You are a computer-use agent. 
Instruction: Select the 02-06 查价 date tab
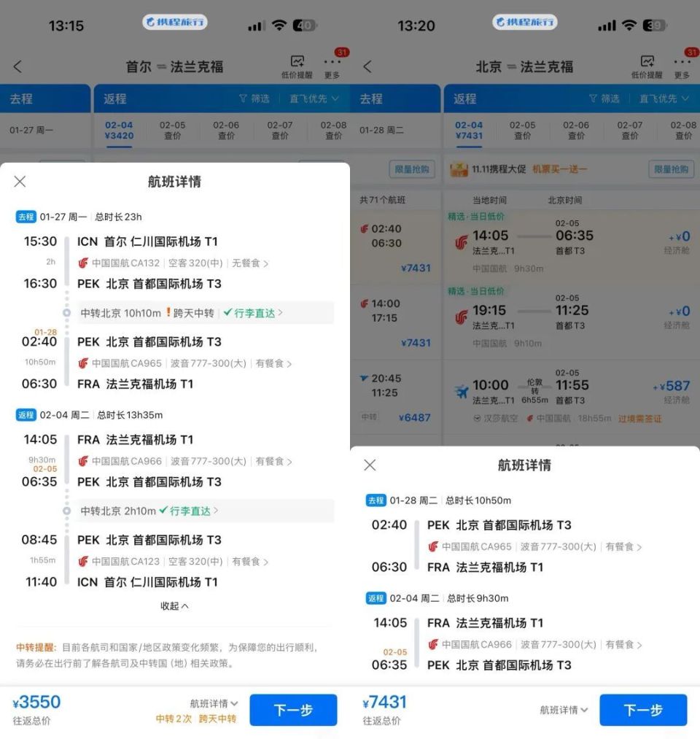click(226, 128)
